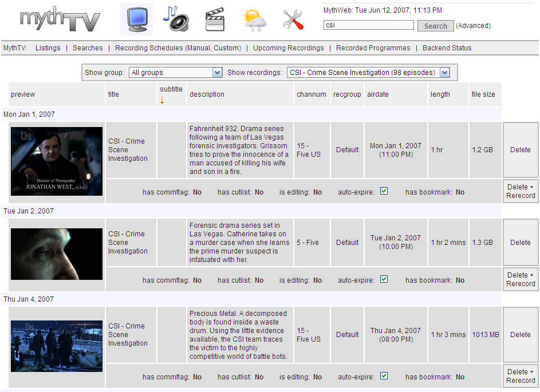The width and height of the screenshot is (540, 392).
Task: Delete the Tue Jan 2 recording
Action: [521, 242]
